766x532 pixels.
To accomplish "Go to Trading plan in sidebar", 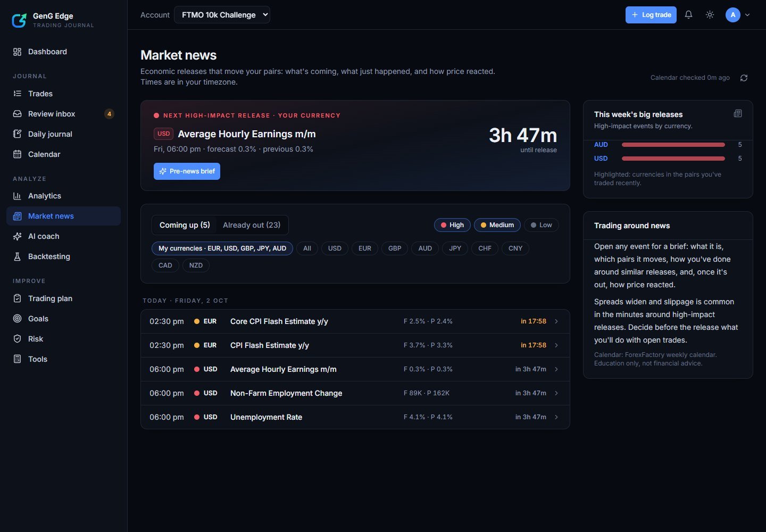I will 63,298.
